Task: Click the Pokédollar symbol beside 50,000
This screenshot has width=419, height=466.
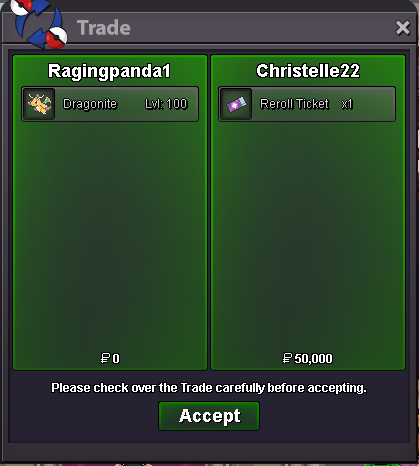Action: [x=287, y=358]
